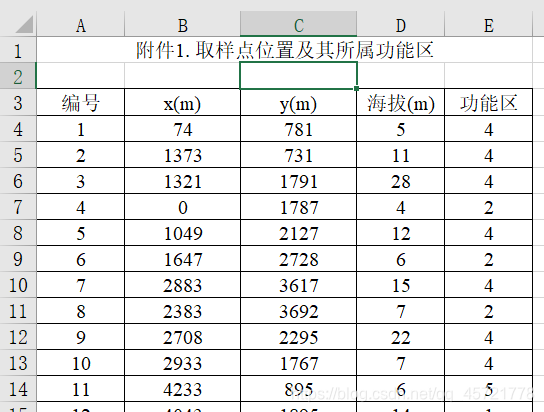544x412 pixels.
Task: Click cell with x value 4233
Action: click(x=182, y=388)
